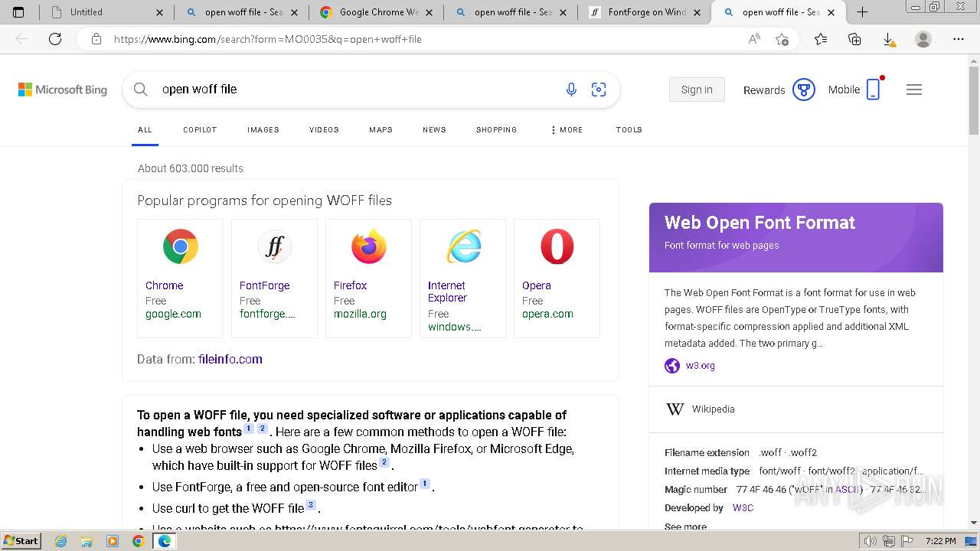Click the Wikipedia logo icon
980x551 pixels.
click(675, 409)
